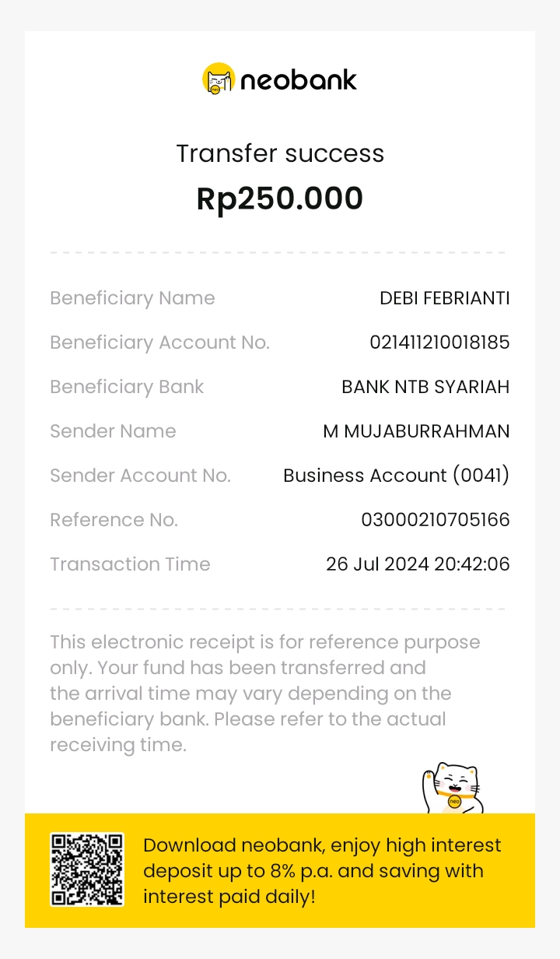Click reference number 03000210705166

tap(436, 520)
